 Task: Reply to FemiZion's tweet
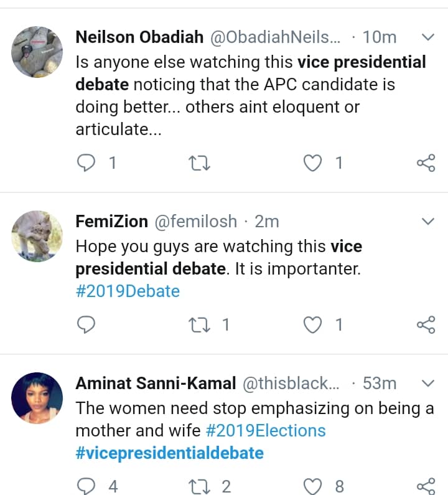[x=85, y=325]
